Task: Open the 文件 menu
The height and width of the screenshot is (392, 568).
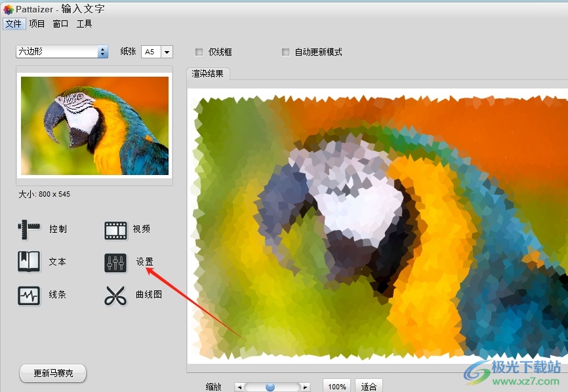Action: coord(14,24)
